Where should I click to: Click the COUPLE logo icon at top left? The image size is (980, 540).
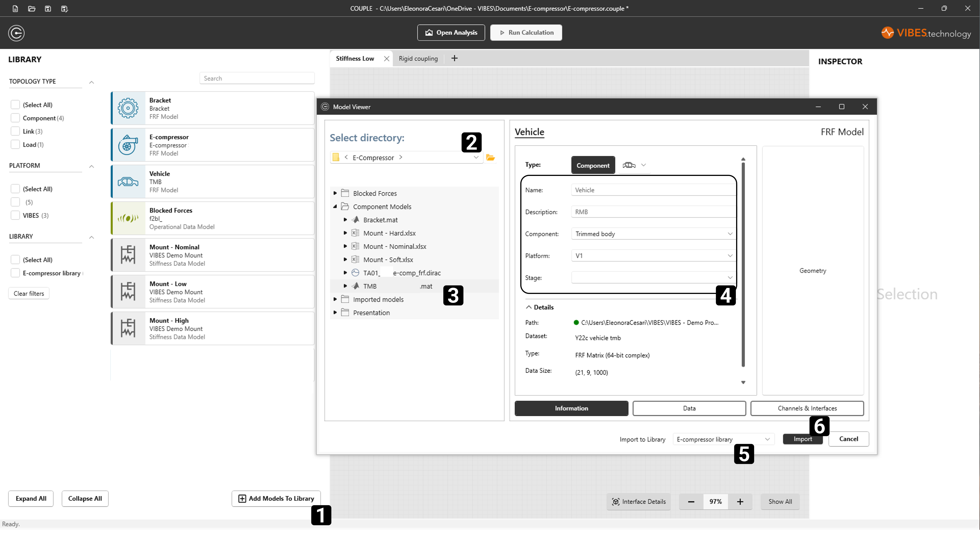tap(16, 33)
